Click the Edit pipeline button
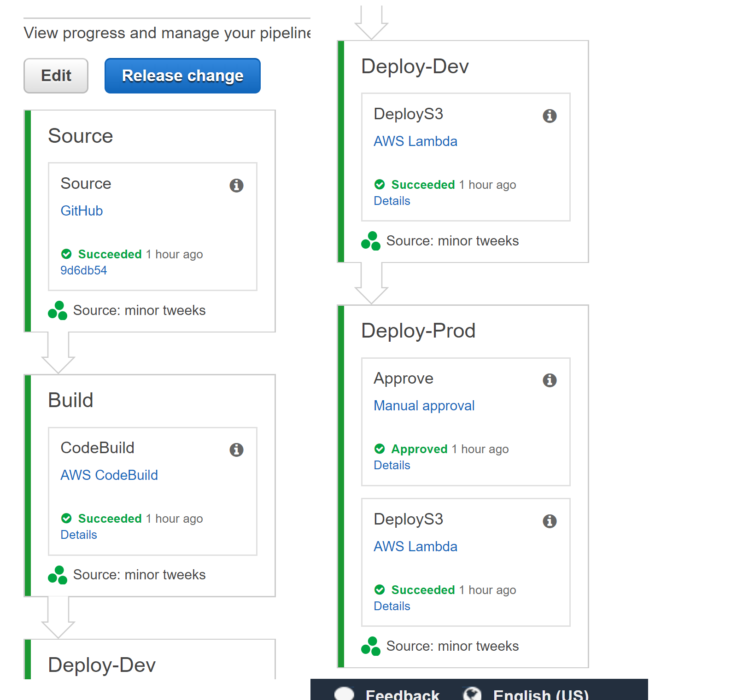This screenshot has height=700, width=737. coord(56,76)
